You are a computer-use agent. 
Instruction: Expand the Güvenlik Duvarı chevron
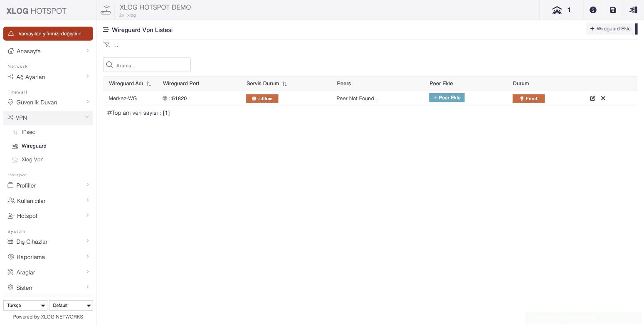[88, 101]
